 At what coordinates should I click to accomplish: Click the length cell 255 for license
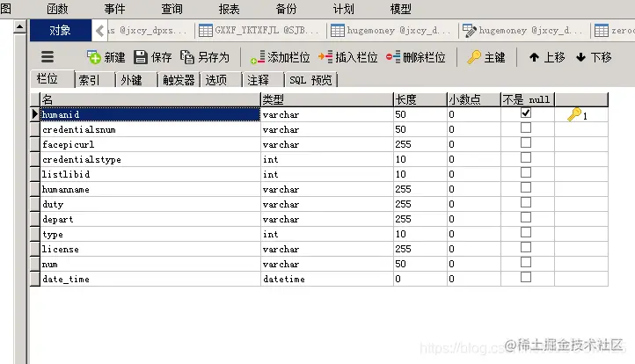point(420,249)
